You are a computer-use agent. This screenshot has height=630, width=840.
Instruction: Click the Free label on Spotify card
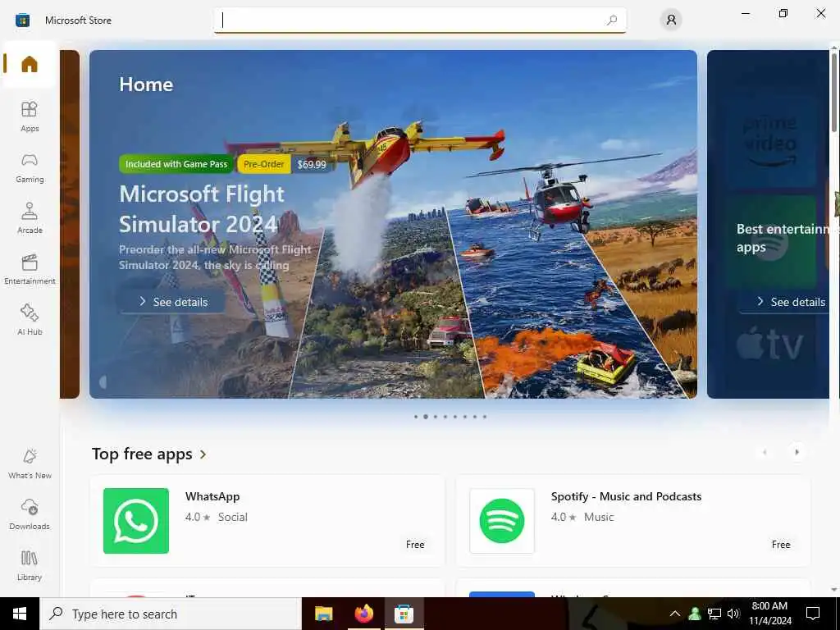pyautogui.click(x=781, y=545)
